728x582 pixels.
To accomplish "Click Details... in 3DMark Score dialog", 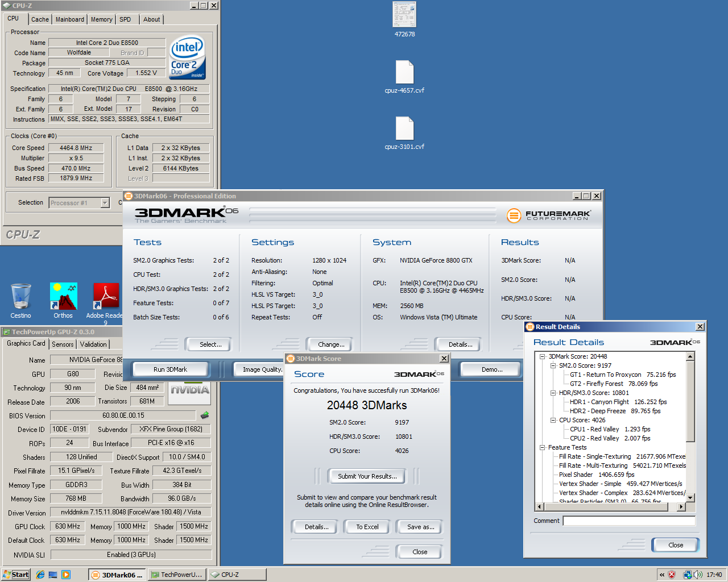I will tap(315, 527).
